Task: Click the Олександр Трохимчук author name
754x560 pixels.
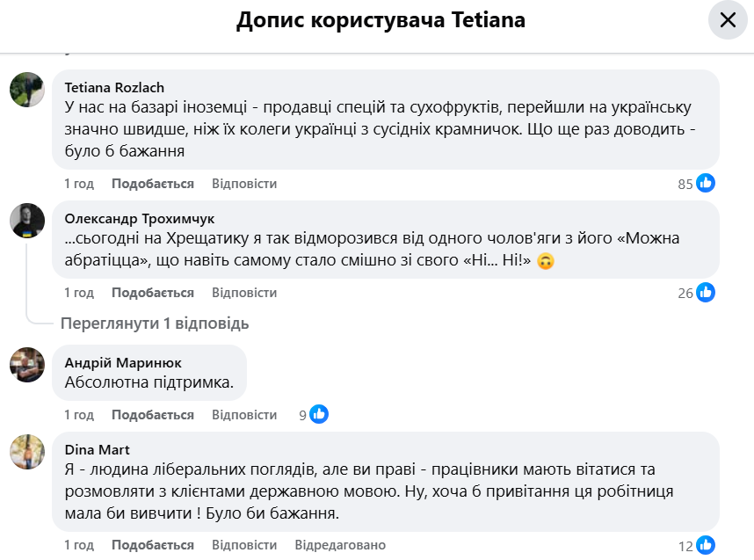Action: click(140, 218)
